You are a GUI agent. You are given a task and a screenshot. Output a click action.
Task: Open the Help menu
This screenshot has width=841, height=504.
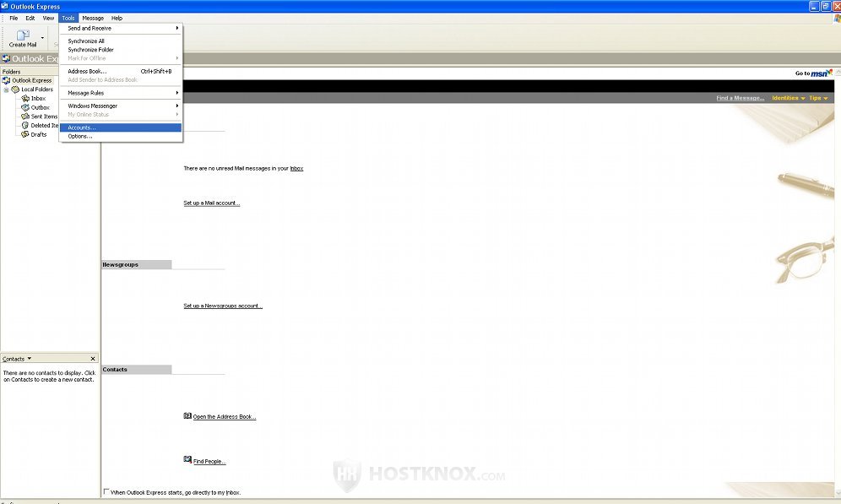[x=117, y=18]
